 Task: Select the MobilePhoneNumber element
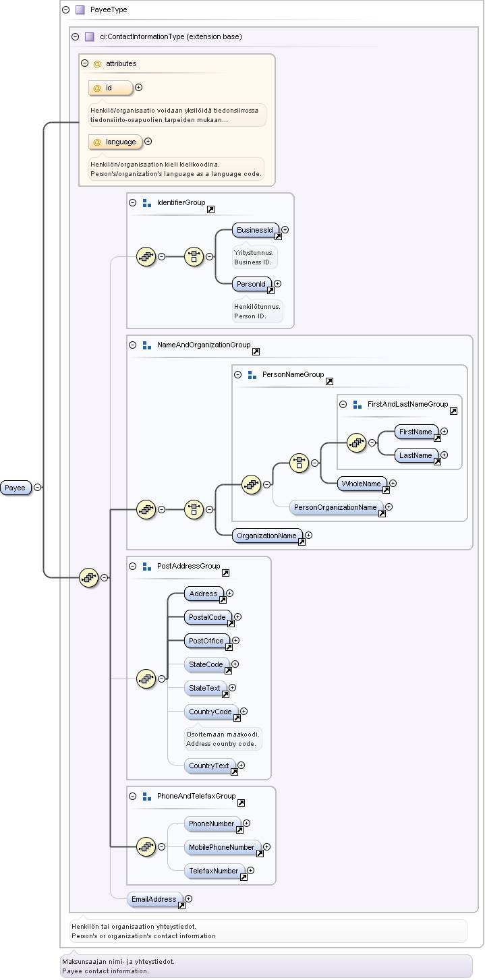[x=223, y=848]
